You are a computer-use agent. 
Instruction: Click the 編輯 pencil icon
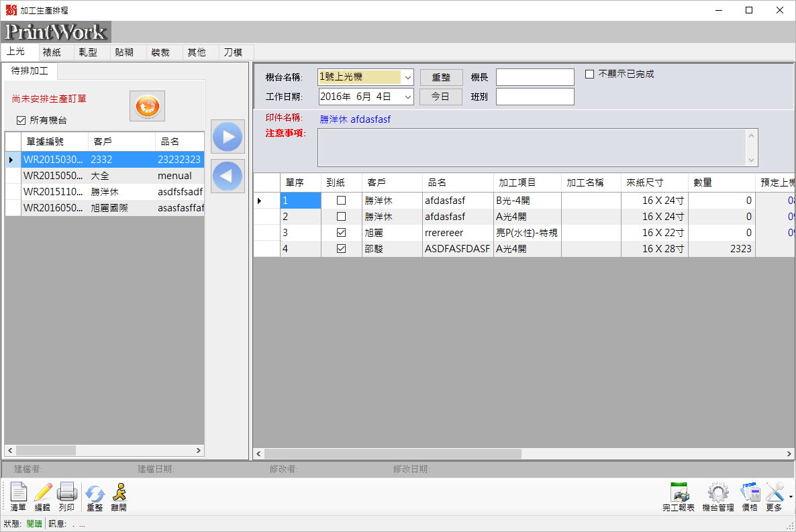point(42,496)
